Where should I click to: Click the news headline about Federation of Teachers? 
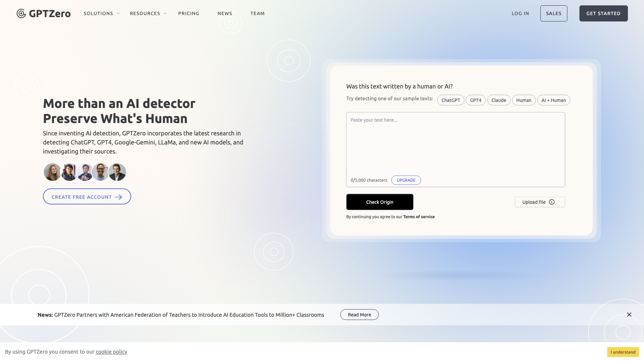[189, 315]
